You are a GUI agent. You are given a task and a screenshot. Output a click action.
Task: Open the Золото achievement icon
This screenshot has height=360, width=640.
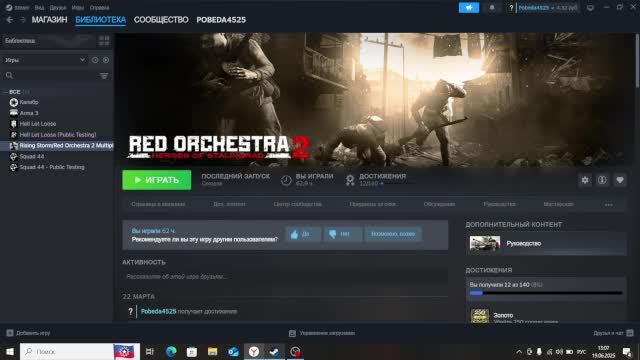pos(480,316)
